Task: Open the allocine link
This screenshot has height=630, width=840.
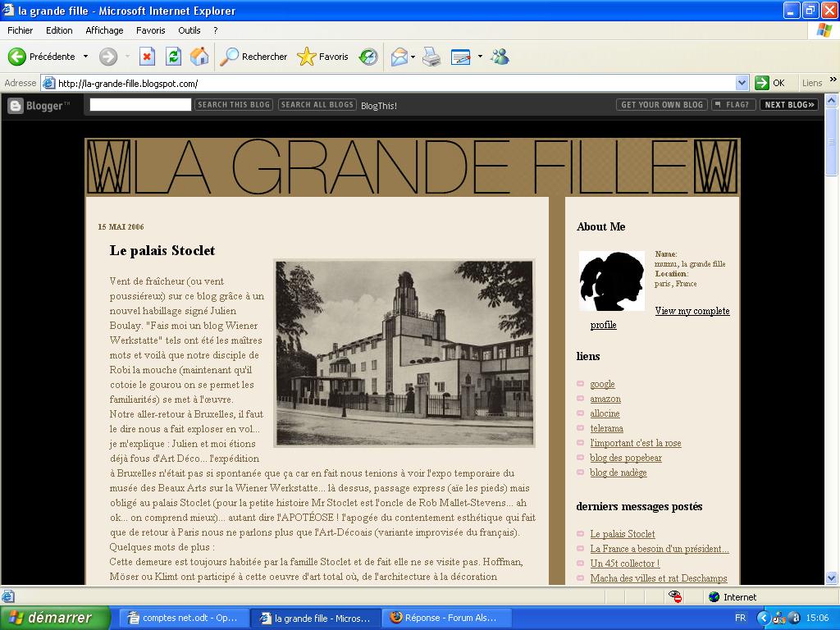Action: pyautogui.click(x=605, y=413)
